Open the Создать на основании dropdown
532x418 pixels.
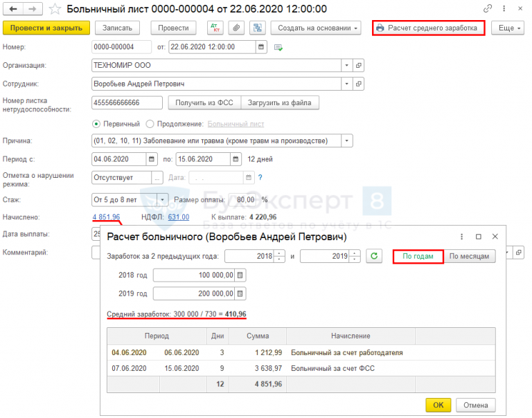pos(317,28)
